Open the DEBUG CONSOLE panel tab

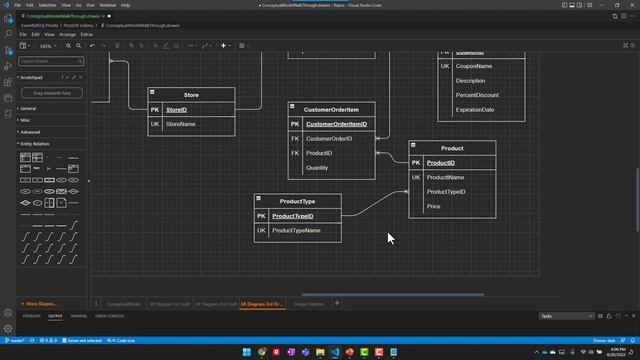(x=109, y=316)
